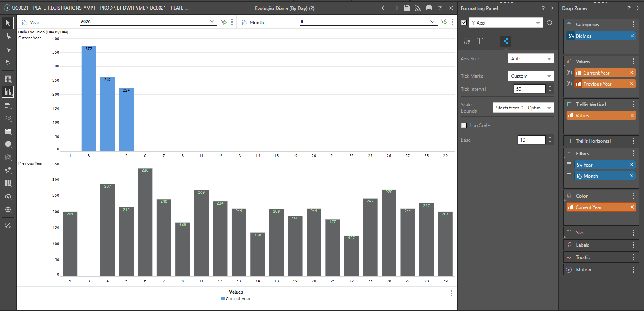Switch to line chart visualization type
The width and height of the screenshot is (644, 311).
click(8, 118)
